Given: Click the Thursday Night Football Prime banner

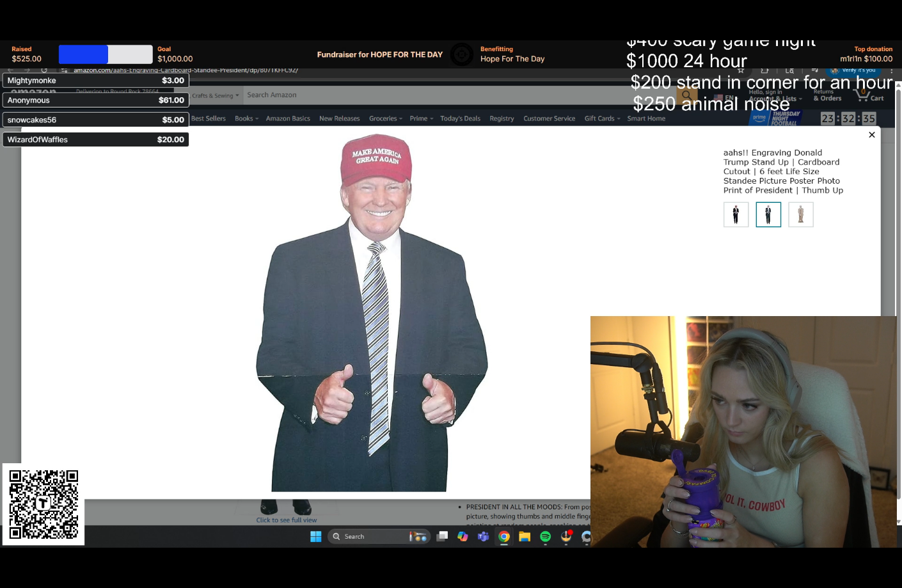Looking at the screenshot, I should point(776,118).
